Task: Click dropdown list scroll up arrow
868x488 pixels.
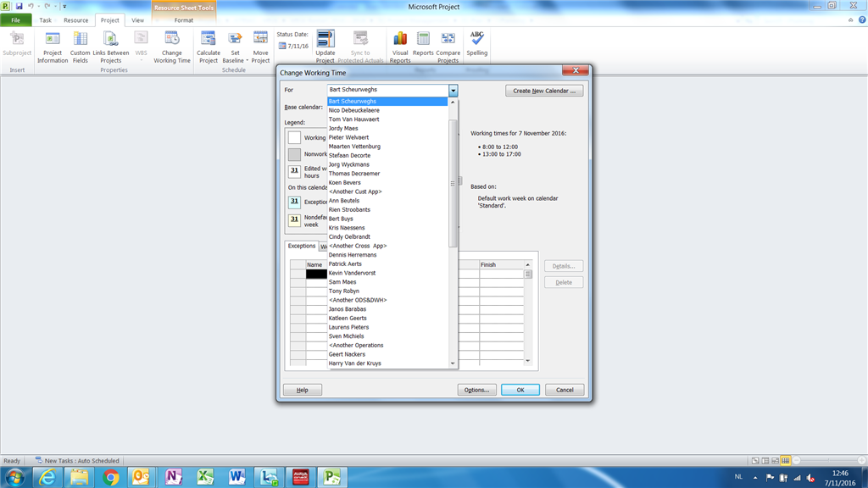Action: (x=453, y=102)
